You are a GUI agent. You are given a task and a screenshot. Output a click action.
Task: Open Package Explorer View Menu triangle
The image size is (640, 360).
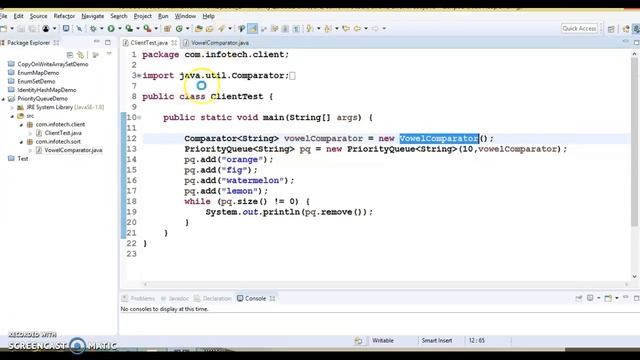tap(109, 54)
